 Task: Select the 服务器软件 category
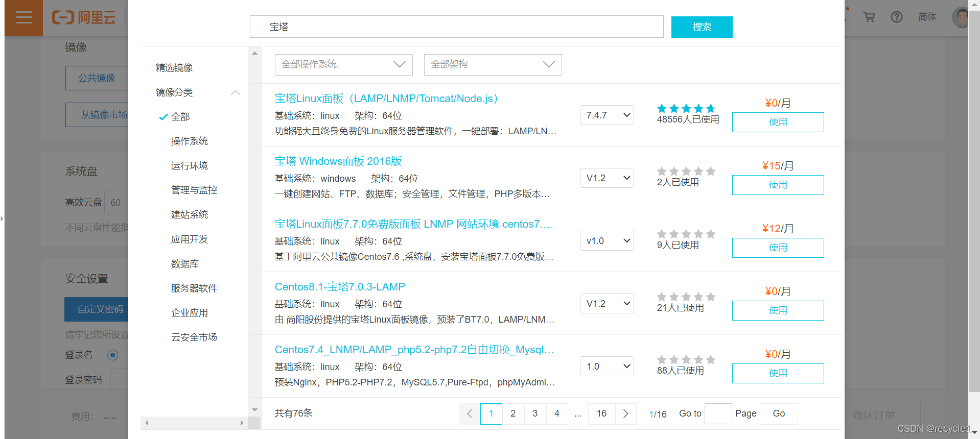[194, 288]
